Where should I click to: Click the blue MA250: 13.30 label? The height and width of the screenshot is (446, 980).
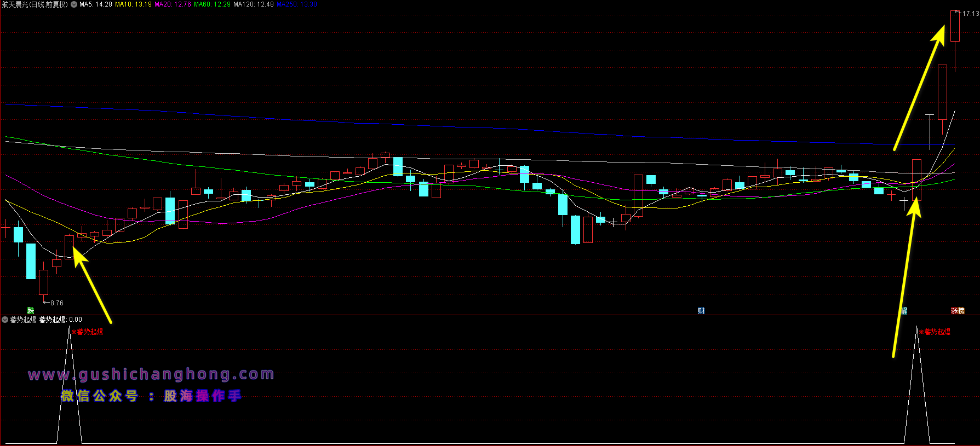pyautogui.click(x=297, y=4)
